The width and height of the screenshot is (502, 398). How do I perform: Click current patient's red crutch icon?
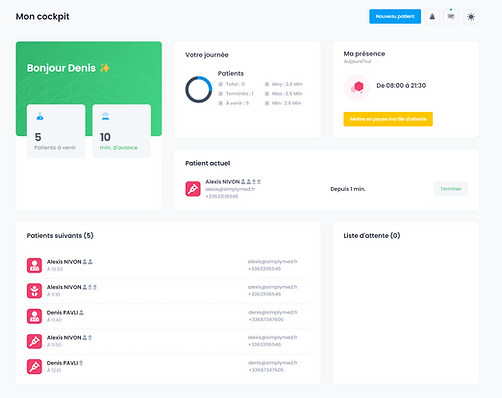[193, 189]
